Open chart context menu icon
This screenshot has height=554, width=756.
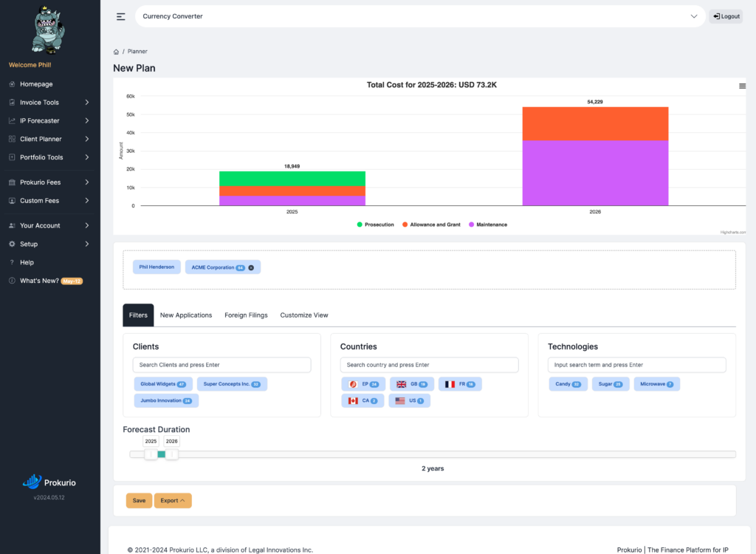coord(742,86)
